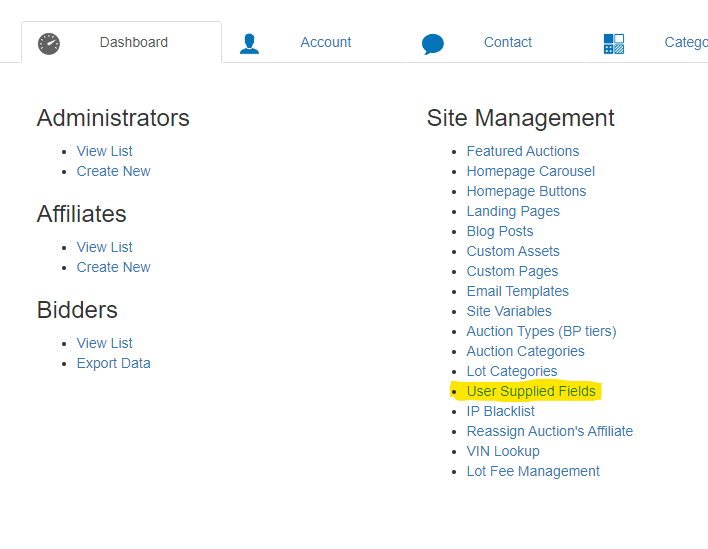Open Email Templates page

point(517,291)
